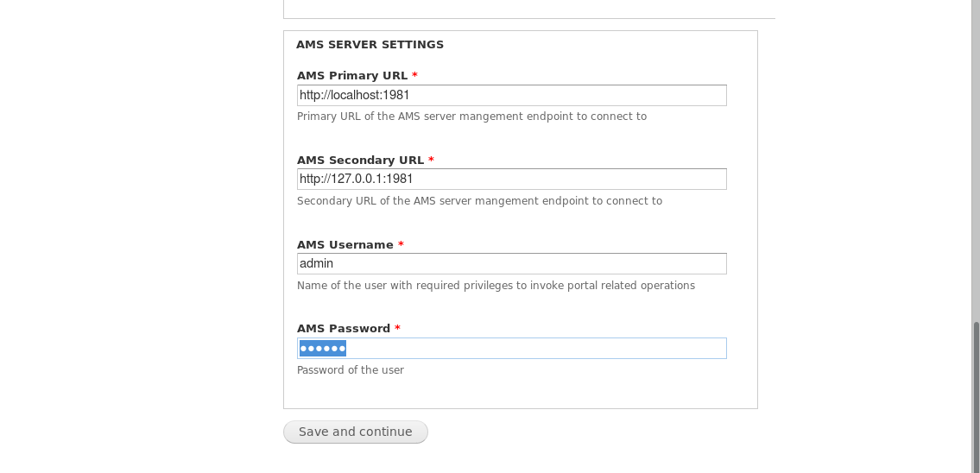Click the AMS Username label
This screenshot has width=980, height=473.
(x=345, y=245)
